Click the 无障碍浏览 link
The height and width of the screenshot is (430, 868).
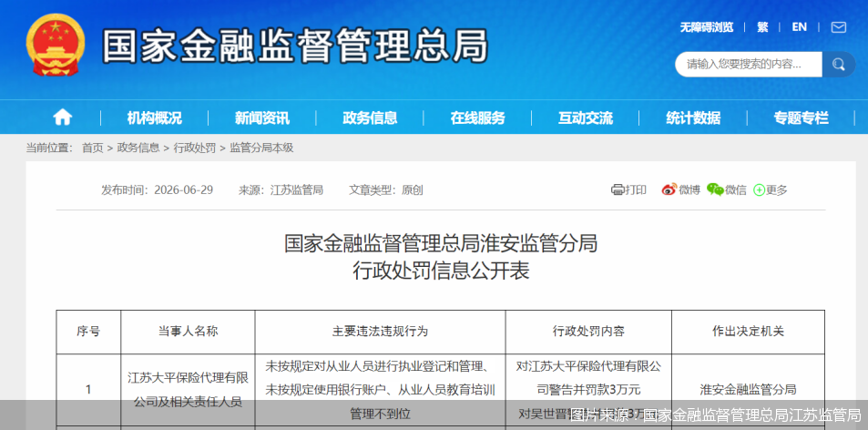[x=707, y=27]
